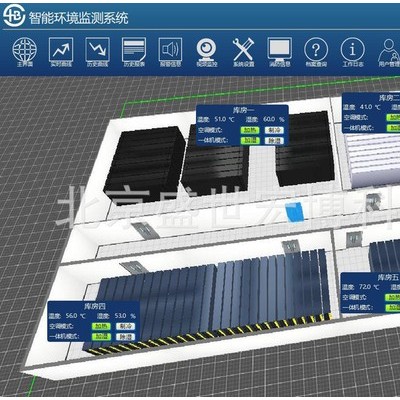The image size is (400, 400).
Task: Select the blue device in 库房一 room
Action: coord(294,212)
